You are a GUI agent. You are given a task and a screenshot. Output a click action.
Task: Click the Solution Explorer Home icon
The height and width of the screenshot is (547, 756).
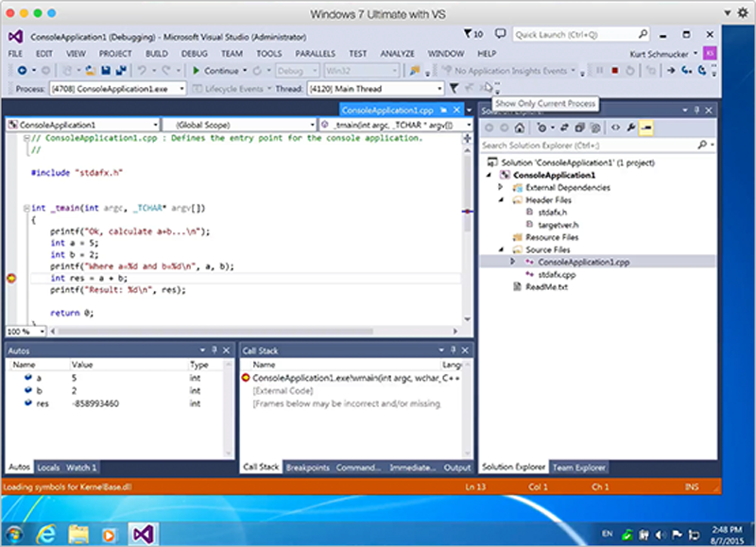point(519,128)
